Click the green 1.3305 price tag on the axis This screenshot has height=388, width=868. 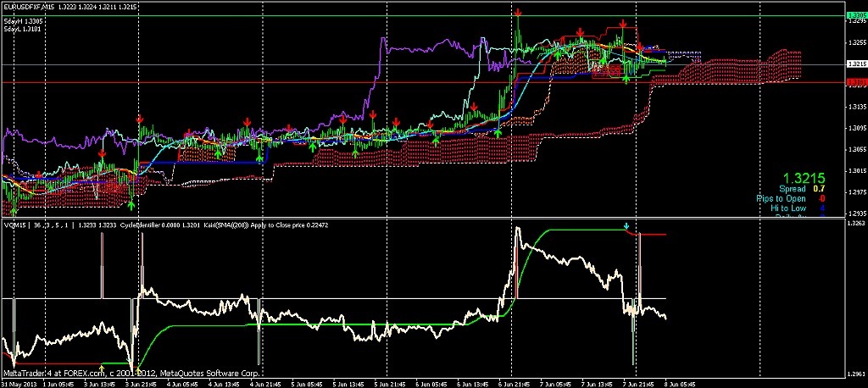point(856,17)
